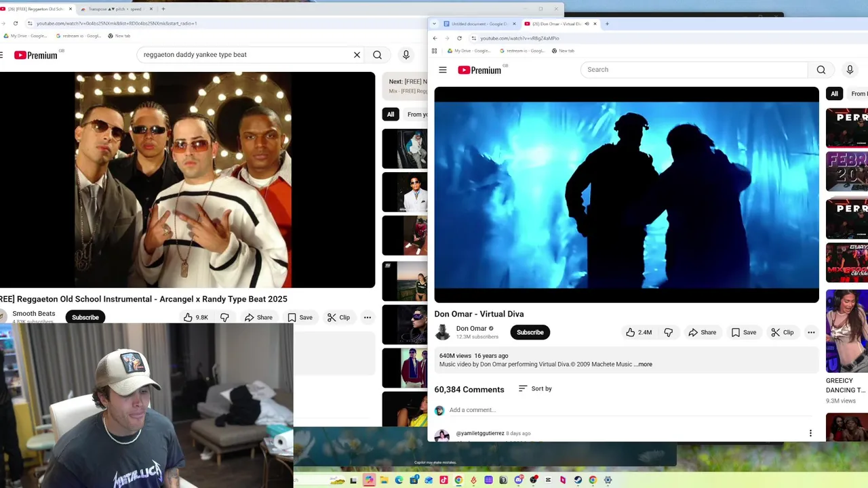
Task: Open the Sort by comments dropdown
Action: [x=535, y=389]
